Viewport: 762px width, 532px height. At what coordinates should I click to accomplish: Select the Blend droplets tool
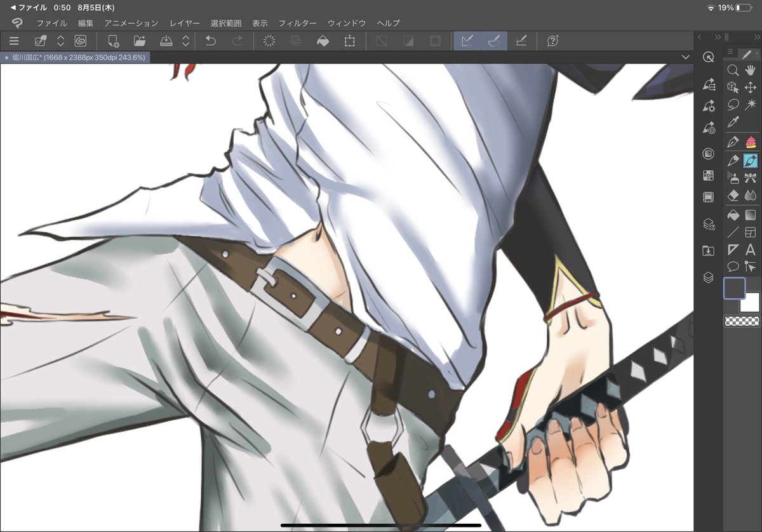(x=751, y=196)
